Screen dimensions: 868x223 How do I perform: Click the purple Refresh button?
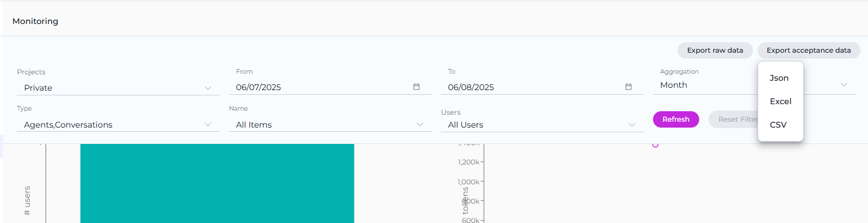676,119
